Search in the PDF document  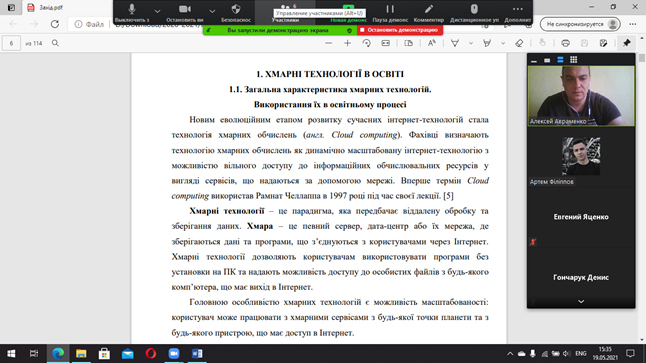pos(55,43)
